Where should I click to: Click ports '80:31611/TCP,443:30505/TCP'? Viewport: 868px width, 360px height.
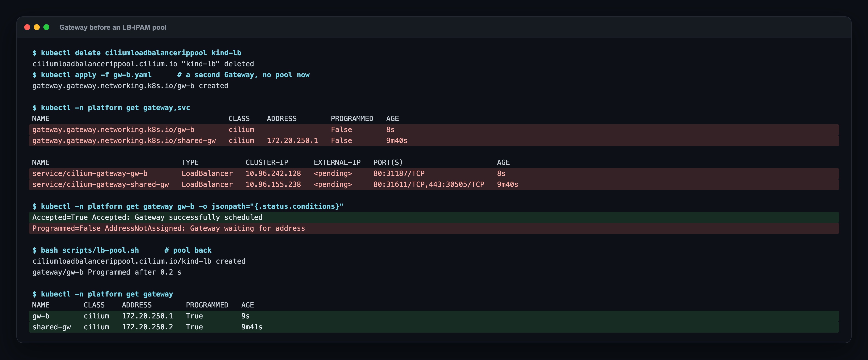[429, 184]
